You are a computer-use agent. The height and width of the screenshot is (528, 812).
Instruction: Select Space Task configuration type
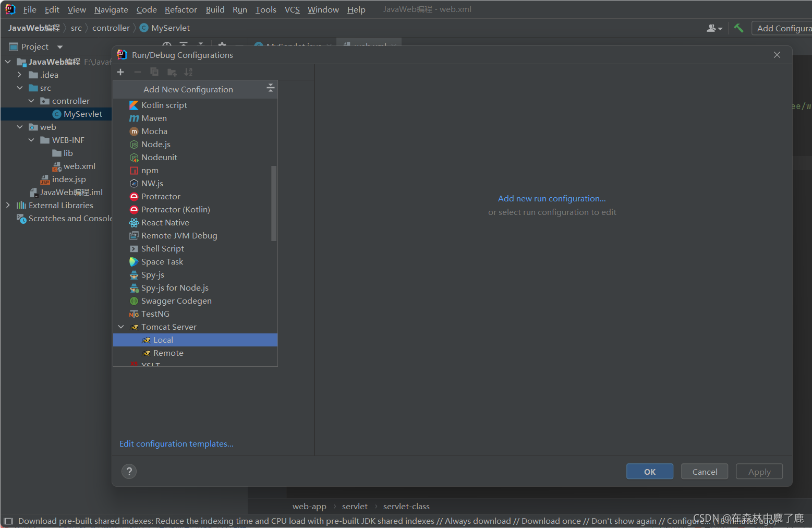pos(195,262)
